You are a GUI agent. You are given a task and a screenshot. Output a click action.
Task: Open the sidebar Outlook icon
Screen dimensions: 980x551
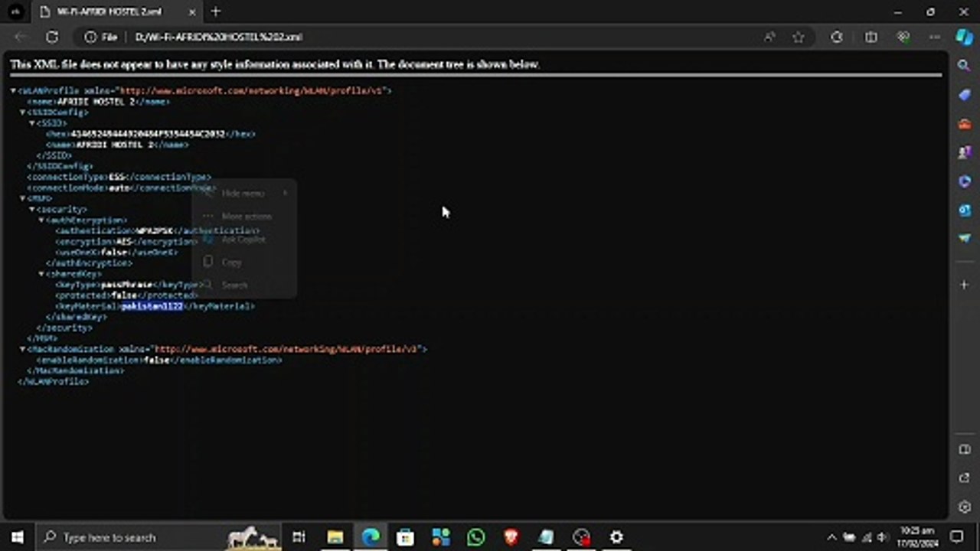point(964,210)
